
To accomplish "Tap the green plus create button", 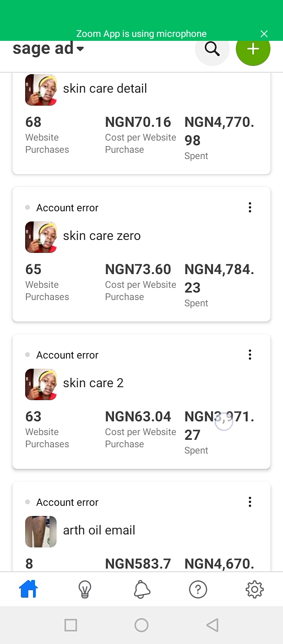I will coord(253,49).
